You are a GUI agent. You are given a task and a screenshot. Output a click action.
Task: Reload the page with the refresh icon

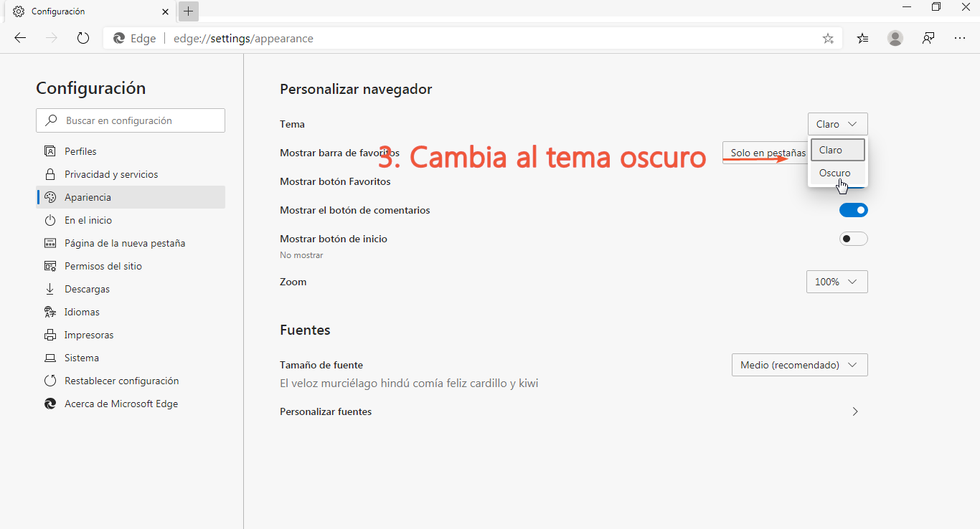click(x=83, y=38)
